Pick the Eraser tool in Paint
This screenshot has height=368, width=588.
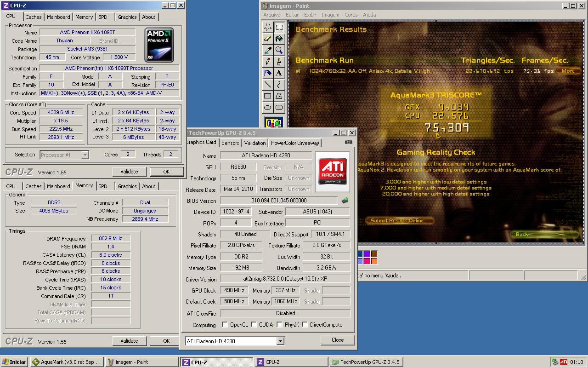[268, 39]
